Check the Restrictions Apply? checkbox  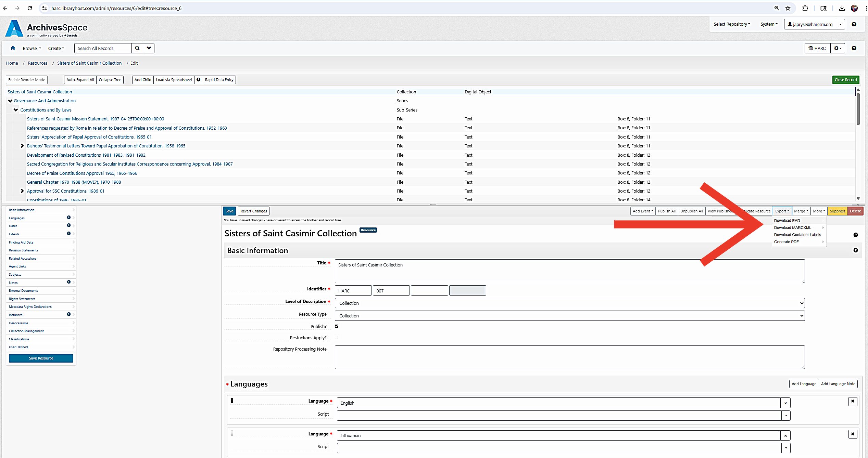337,338
